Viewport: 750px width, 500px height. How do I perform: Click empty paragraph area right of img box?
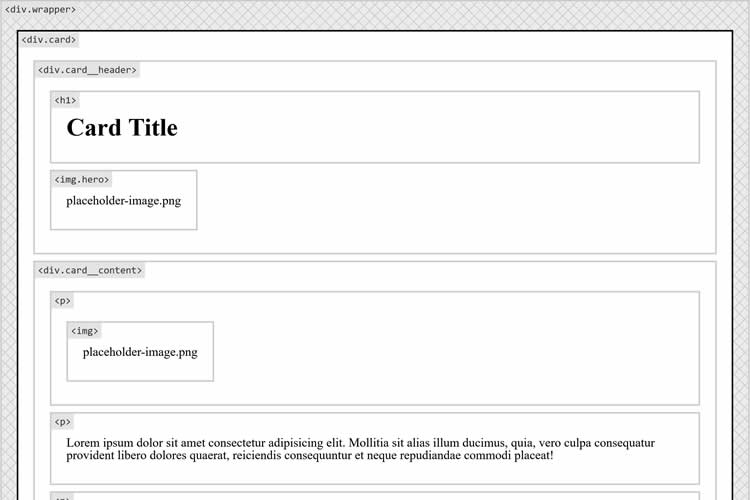coord(450,352)
